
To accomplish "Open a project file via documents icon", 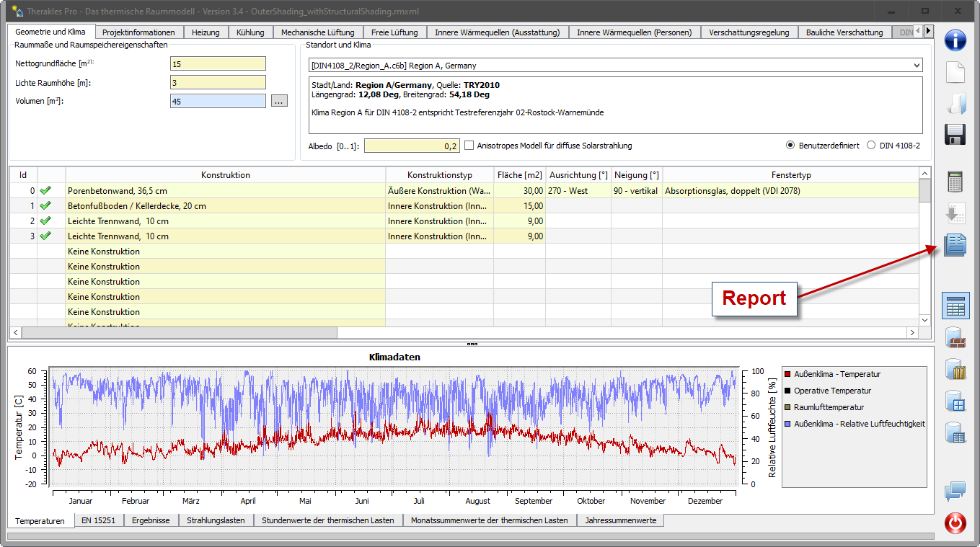I will [x=955, y=103].
